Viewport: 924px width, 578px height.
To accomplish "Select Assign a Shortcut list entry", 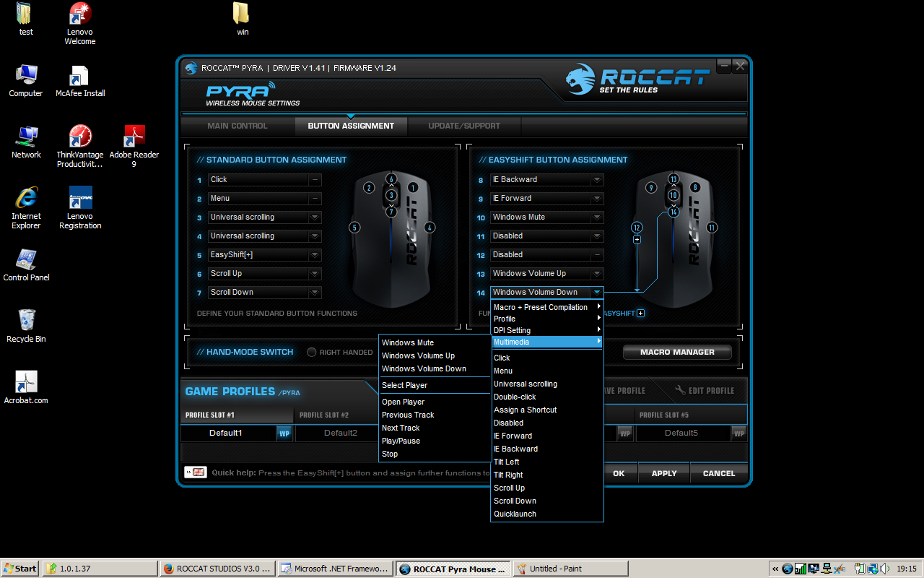I will coord(546,410).
